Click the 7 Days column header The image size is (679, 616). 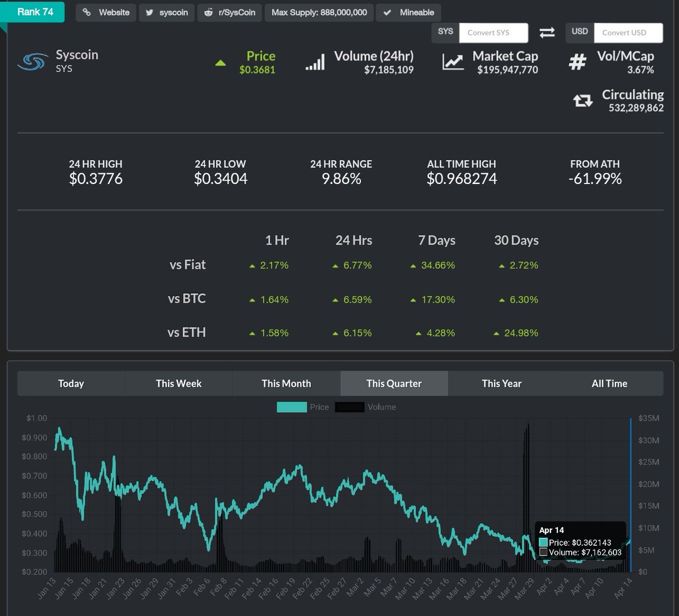[x=437, y=240]
